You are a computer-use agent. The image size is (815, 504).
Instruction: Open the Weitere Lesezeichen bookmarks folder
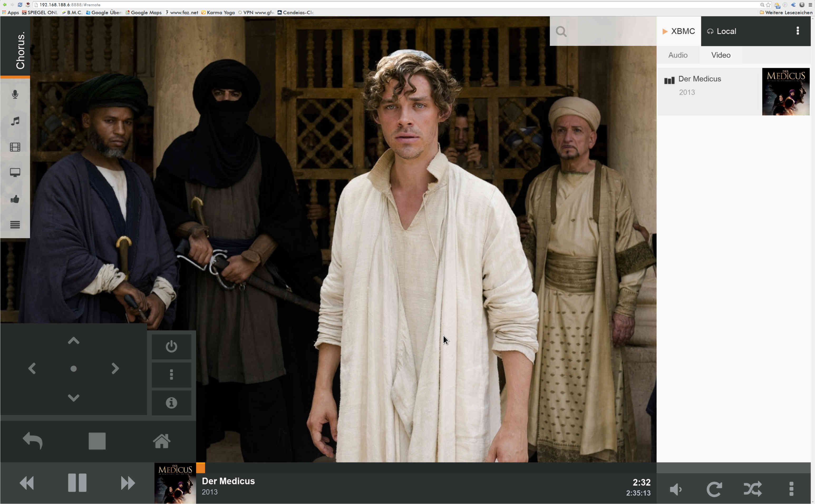[786, 13]
